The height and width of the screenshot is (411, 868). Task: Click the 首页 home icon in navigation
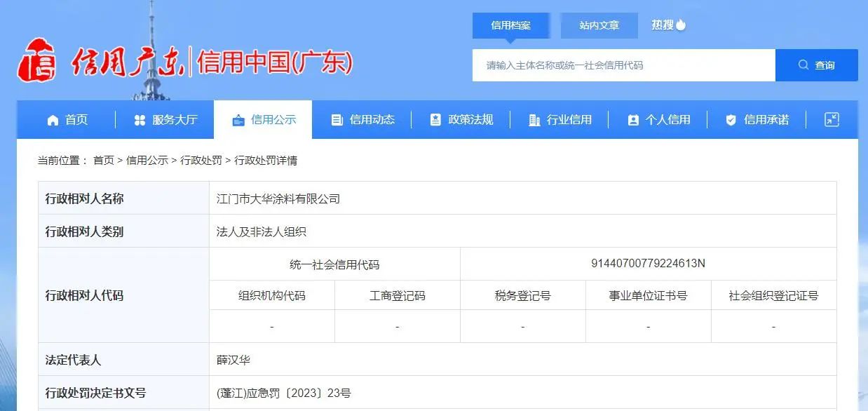[x=53, y=119]
